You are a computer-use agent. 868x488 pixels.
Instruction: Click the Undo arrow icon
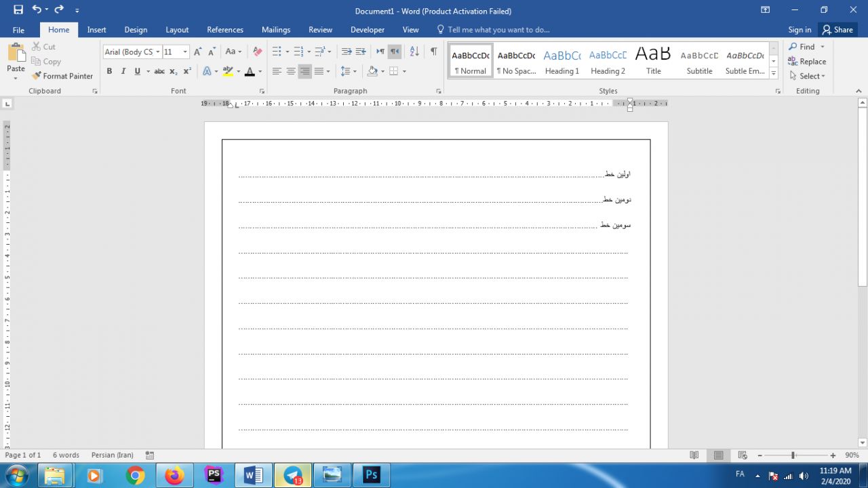tap(37, 10)
